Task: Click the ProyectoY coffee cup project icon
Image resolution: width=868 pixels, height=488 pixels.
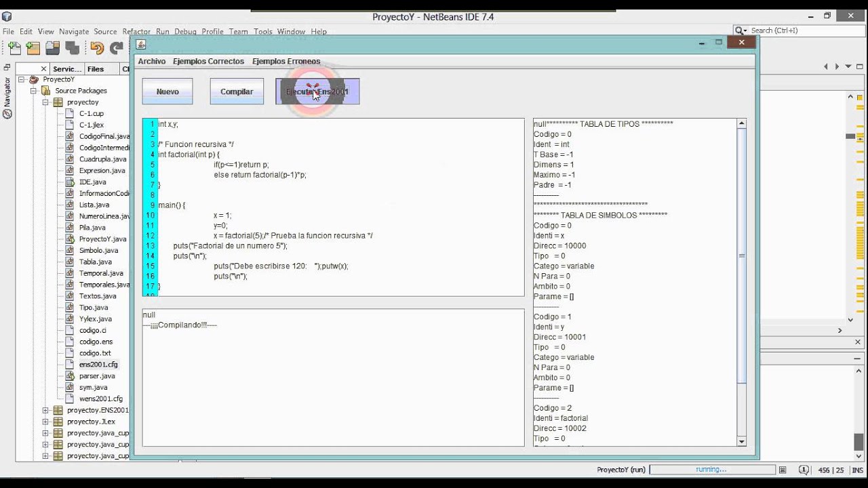Action: click(x=34, y=79)
